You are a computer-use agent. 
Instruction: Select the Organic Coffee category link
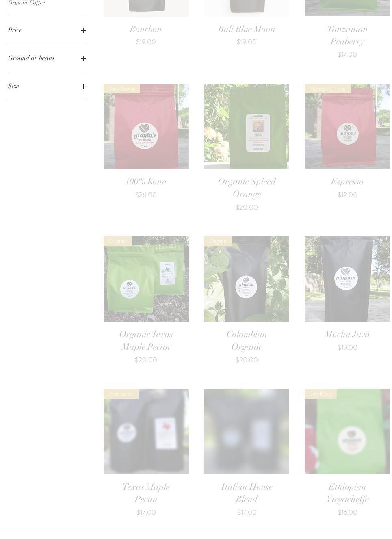pos(26,3)
